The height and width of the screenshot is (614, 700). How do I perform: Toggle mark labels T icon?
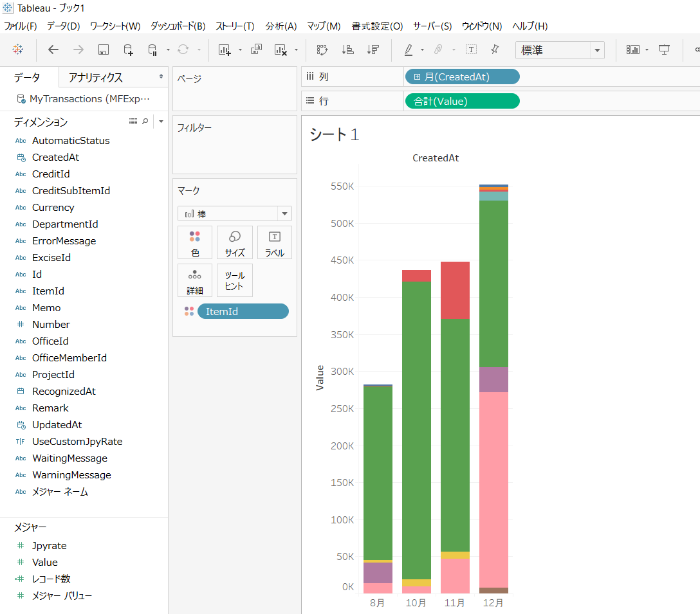(x=472, y=50)
